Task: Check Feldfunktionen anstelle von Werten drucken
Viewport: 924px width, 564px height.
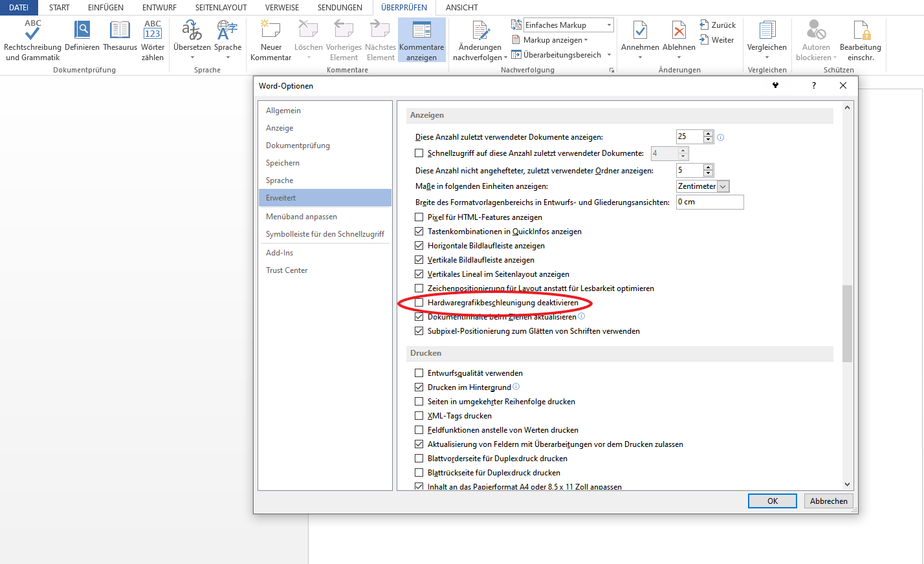Action: pos(419,430)
